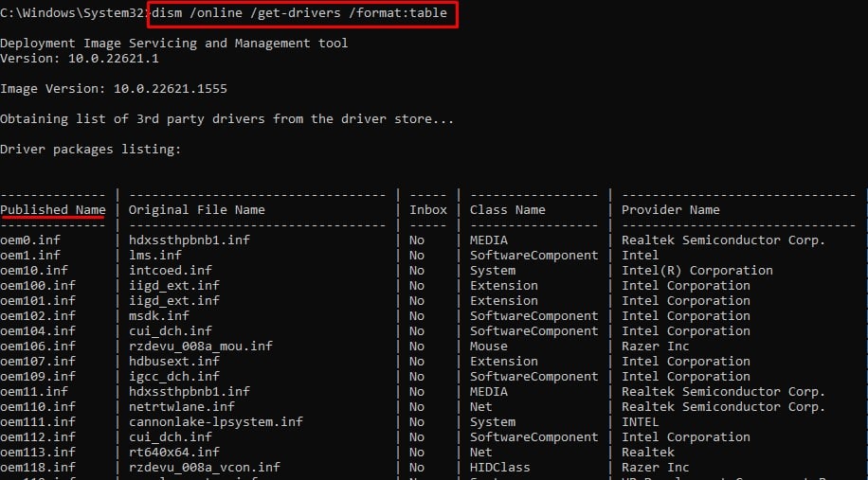Select the oem110.inf published name
Viewport: 868px width, 480px height.
point(38,407)
